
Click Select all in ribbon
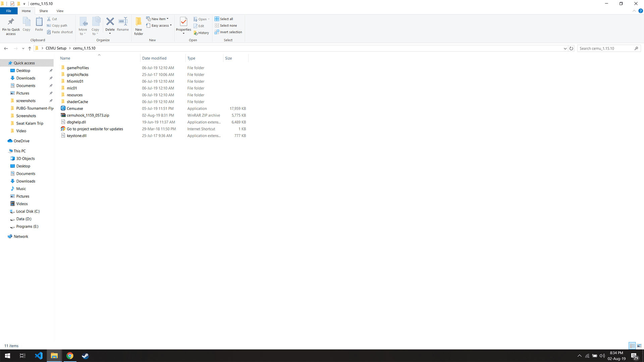(224, 19)
